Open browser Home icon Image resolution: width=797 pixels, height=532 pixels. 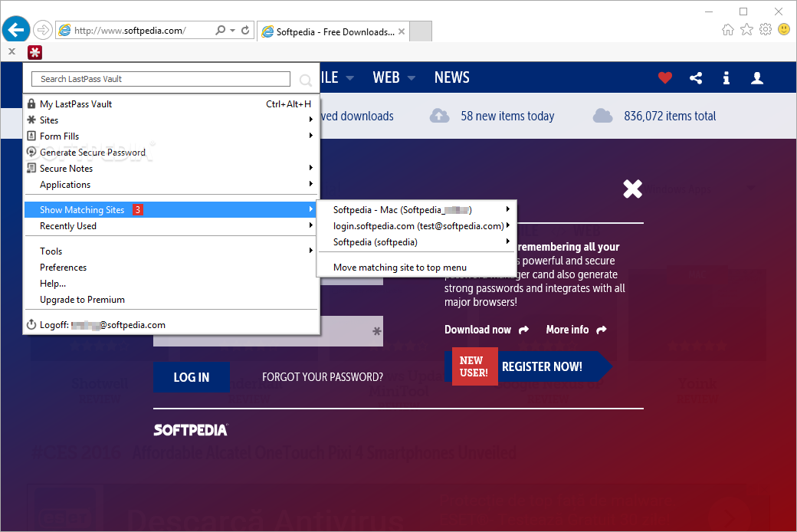[x=728, y=29]
